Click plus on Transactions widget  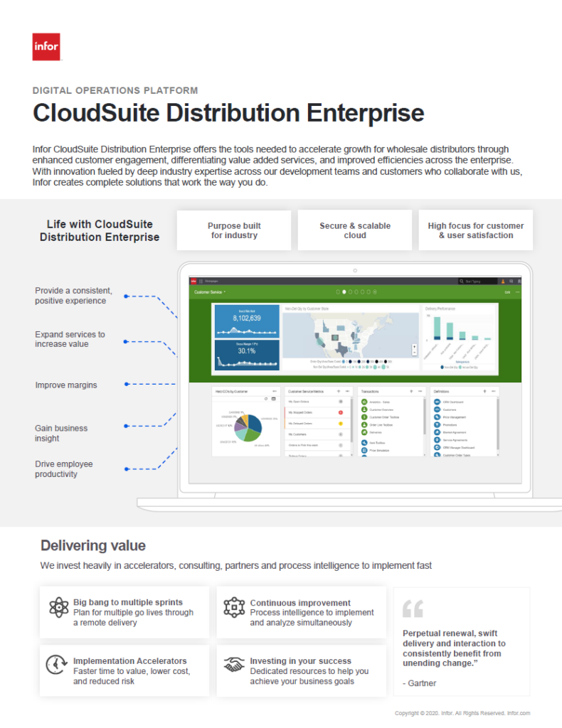[411, 392]
